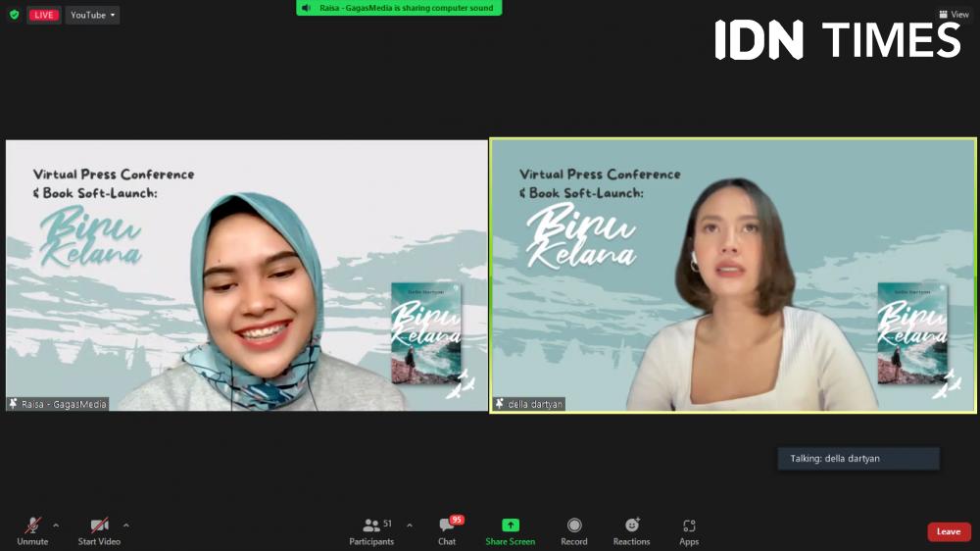The image size is (980, 551).
Task: Open the Apps panel
Action: (x=689, y=531)
